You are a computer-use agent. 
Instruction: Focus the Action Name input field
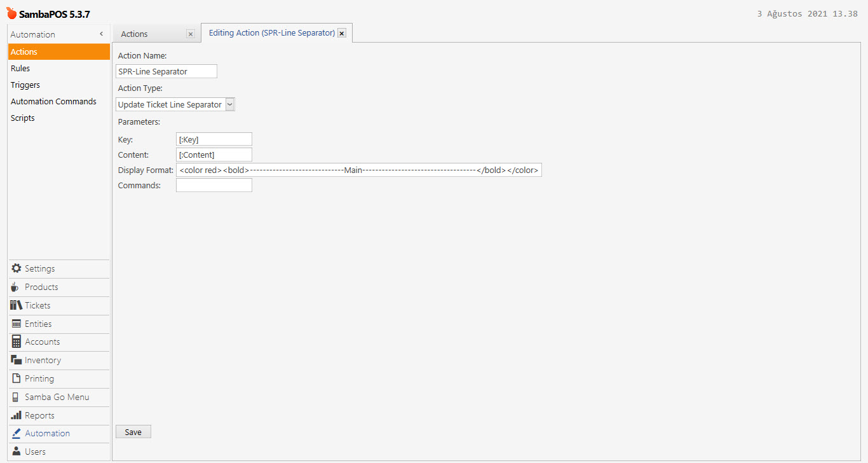(x=166, y=71)
